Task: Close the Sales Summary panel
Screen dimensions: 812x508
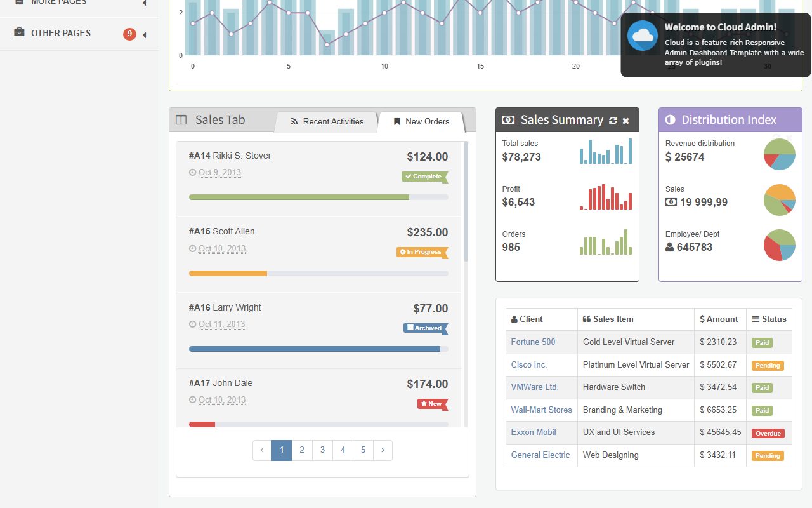Action: [625, 121]
